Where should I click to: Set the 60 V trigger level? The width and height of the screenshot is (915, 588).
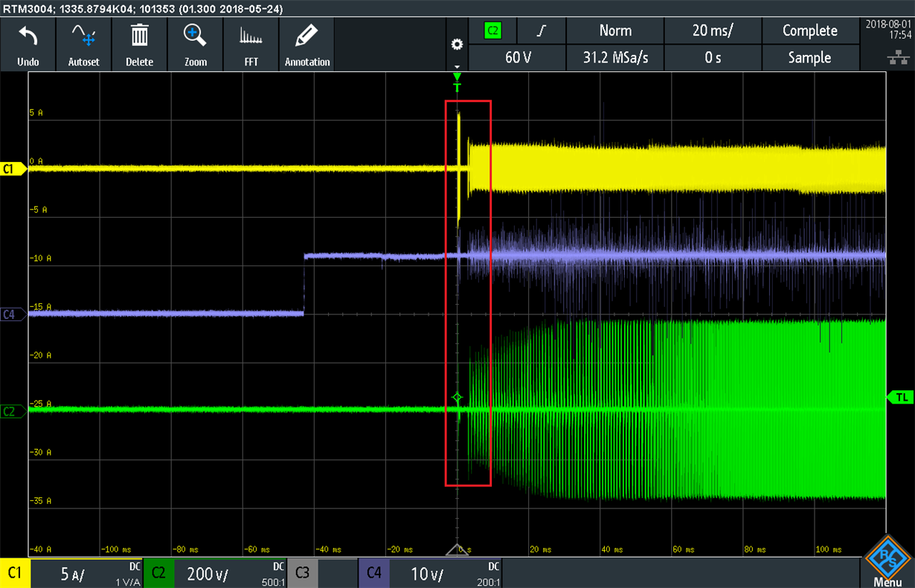pyautogui.click(x=518, y=58)
